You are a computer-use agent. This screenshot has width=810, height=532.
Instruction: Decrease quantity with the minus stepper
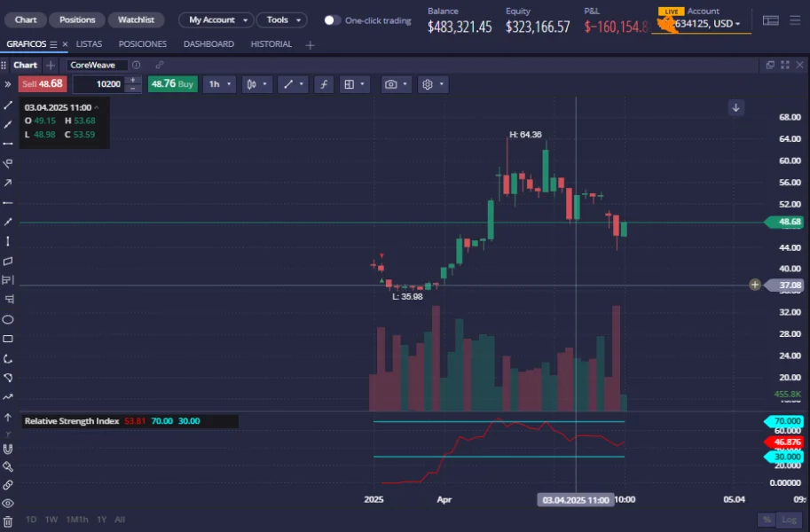pyautogui.click(x=133, y=89)
